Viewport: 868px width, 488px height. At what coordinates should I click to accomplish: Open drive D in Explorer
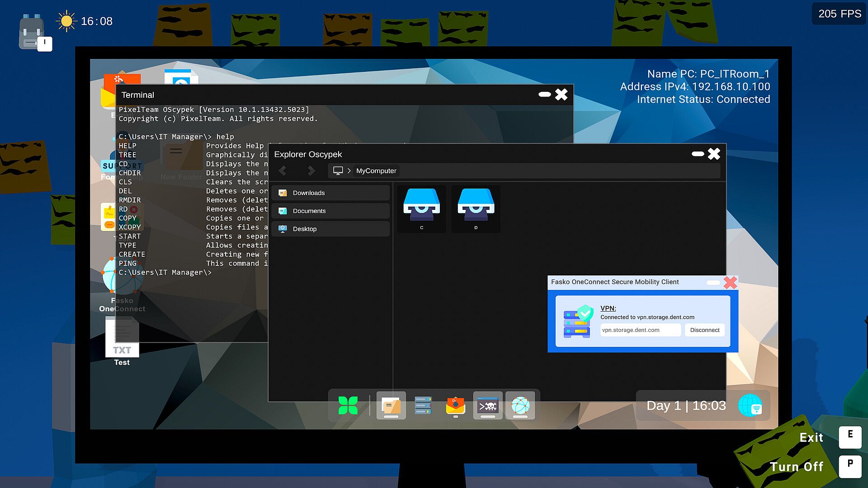(476, 208)
